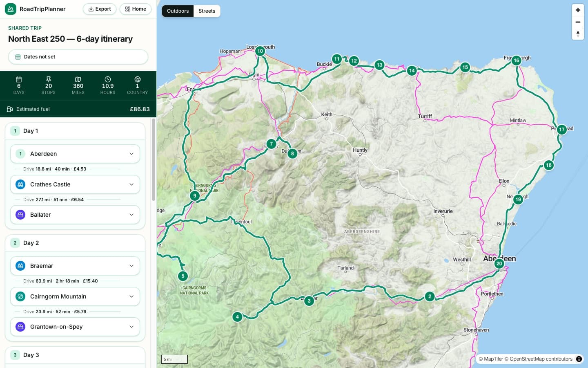
Task: Open map attribution info icon
Action: click(579, 359)
